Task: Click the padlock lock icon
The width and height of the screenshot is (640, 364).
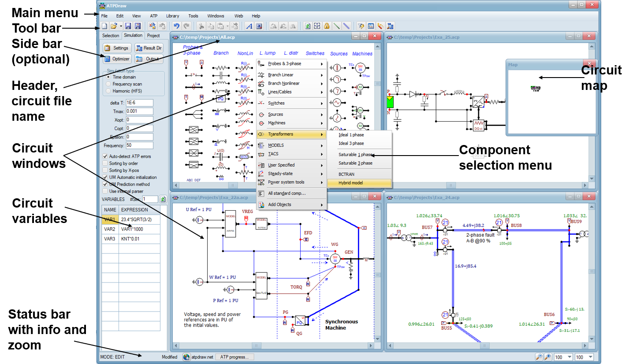Action: click(x=327, y=26)
